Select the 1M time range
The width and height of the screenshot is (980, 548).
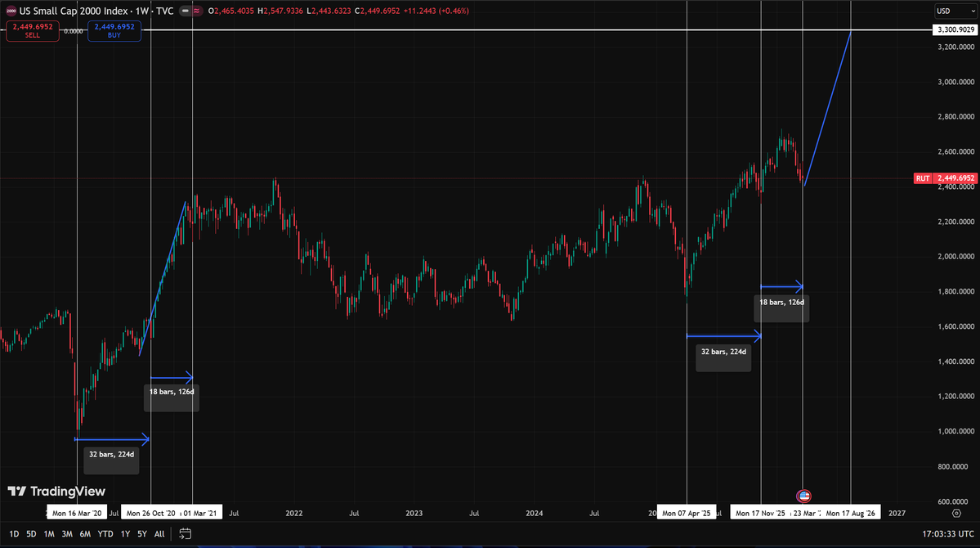[x=49, y=533]
